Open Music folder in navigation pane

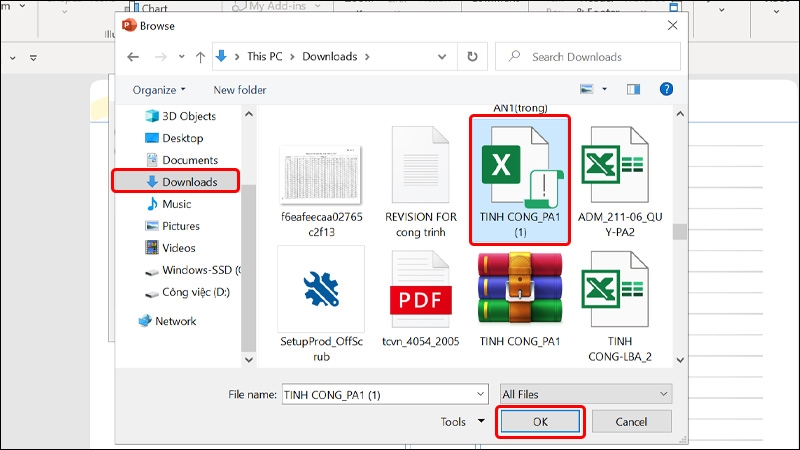[169, 204]
